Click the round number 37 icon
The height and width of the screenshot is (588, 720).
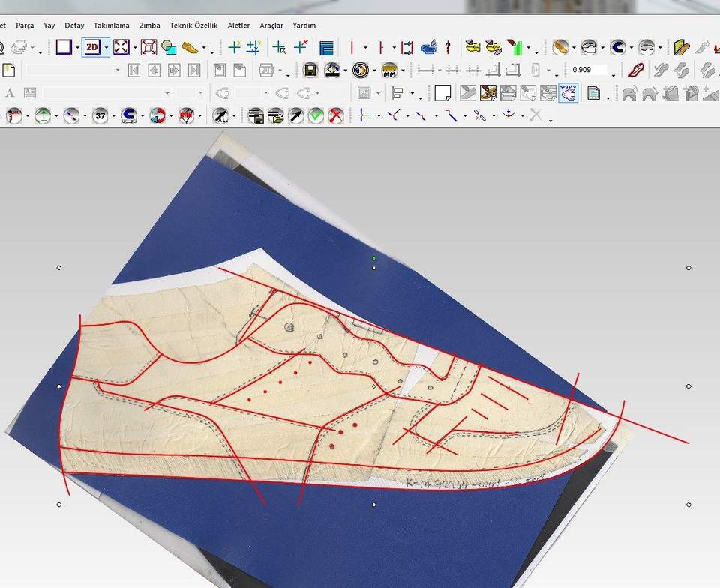click(x=100, y=115)
